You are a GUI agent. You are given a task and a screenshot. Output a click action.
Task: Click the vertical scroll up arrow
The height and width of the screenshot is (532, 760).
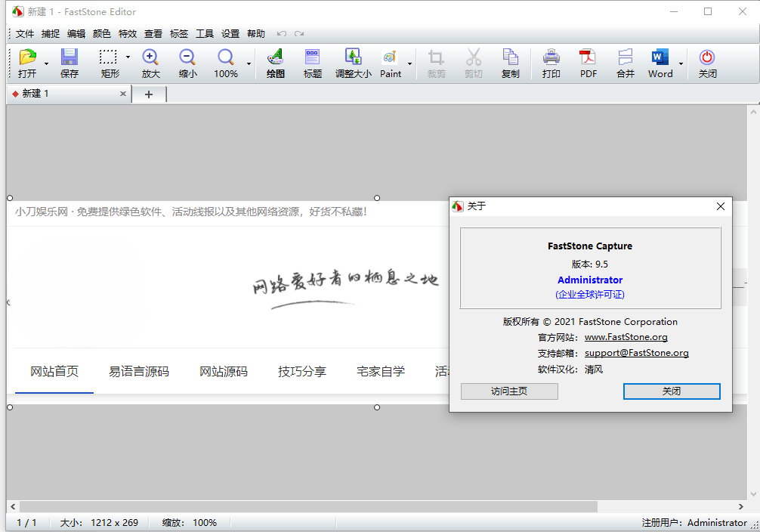point(753,112)
